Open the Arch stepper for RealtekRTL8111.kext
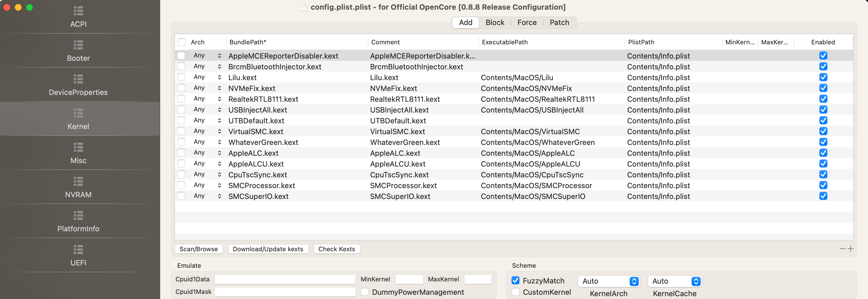Screen dimensions: 868x299 coord(219,99)
